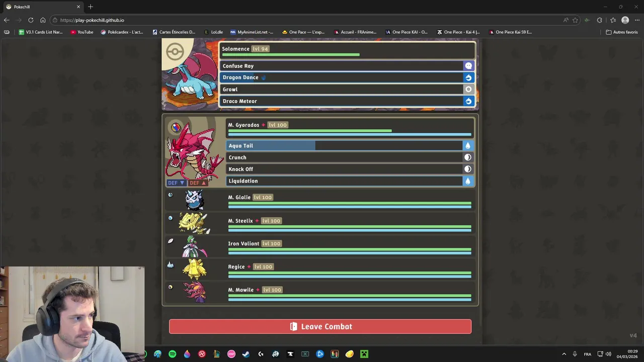644x362 pixels.
Task: Click Iron Valiant's feather item icon
Action: click(x=170, y=241)
